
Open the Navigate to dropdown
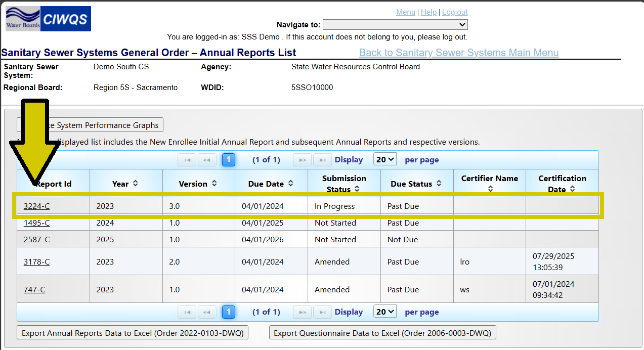click(x=395, y=25)
